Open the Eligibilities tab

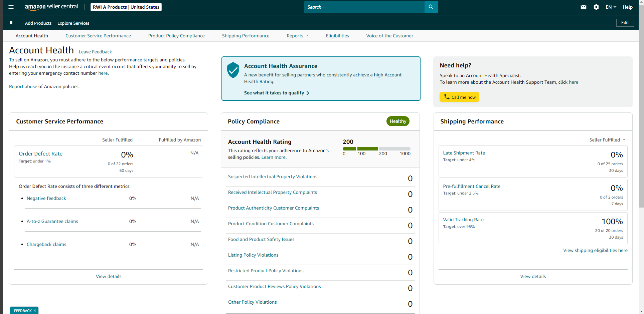pos(337,36)
